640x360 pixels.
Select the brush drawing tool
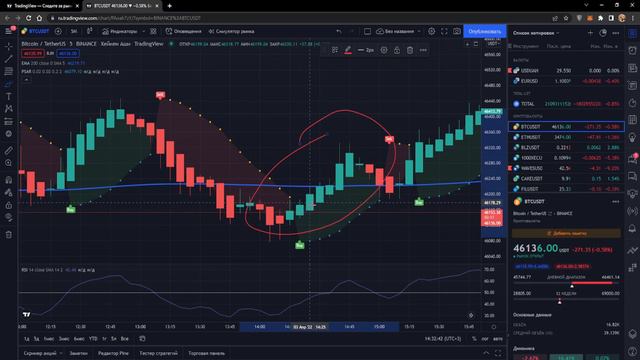(x=9, y=84)
